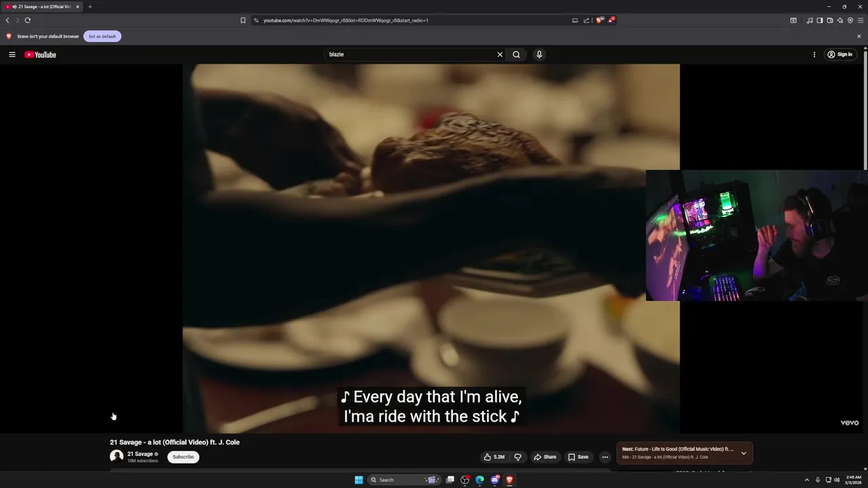
Task: Open 21 Savage channel name link
Action: click(140, 454)
